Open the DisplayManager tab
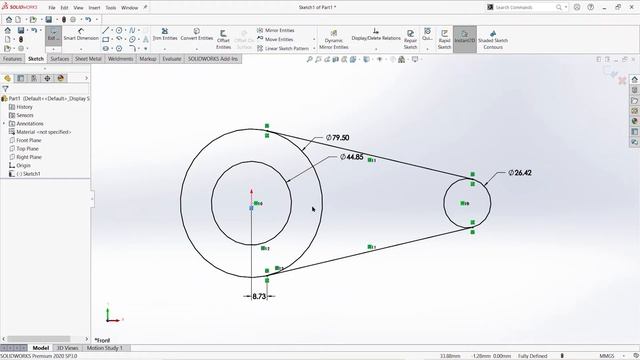This screenshot has width=640, height=360. pos(61,78)
